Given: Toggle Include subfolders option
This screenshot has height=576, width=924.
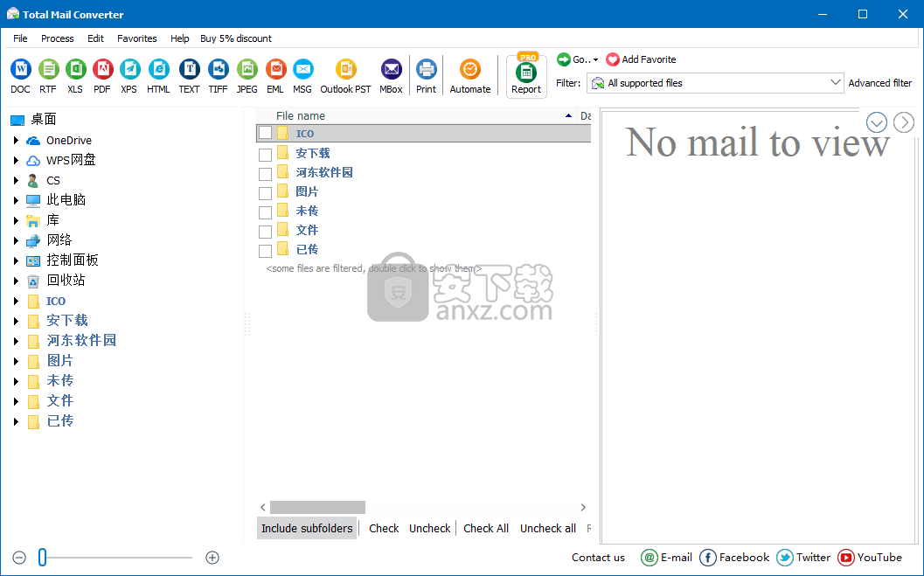Looking at the screenshot, I should coord(307,528).
